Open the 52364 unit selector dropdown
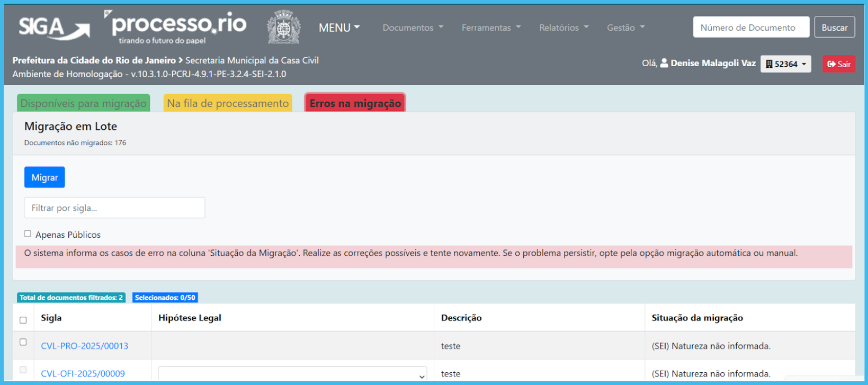The image size is (868, 385). (x=785, y=64)
